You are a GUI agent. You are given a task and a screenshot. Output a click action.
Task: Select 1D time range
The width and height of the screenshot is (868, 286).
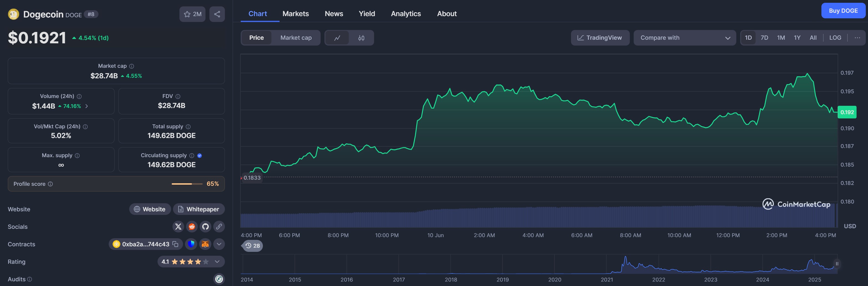(x=748, y=38)
